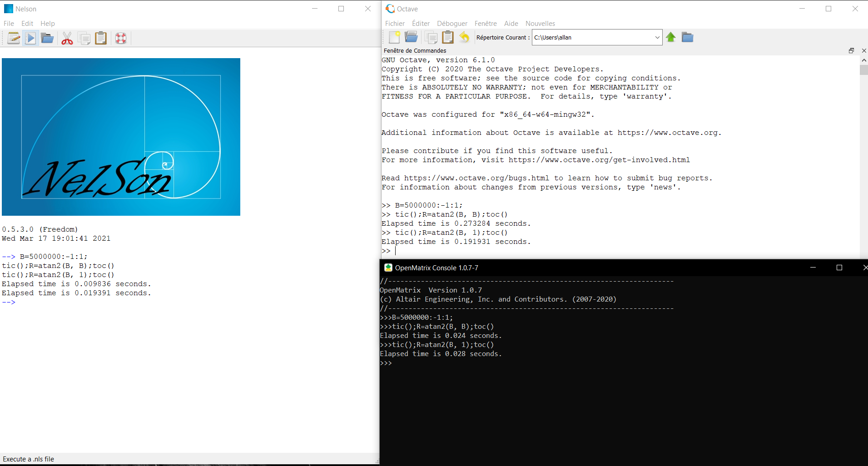The width and height of the screenshot is (868, 466).
Task: Undock the Fenêtre de Commandes panel
Action: pyautogui.click(x=851, y=50)
